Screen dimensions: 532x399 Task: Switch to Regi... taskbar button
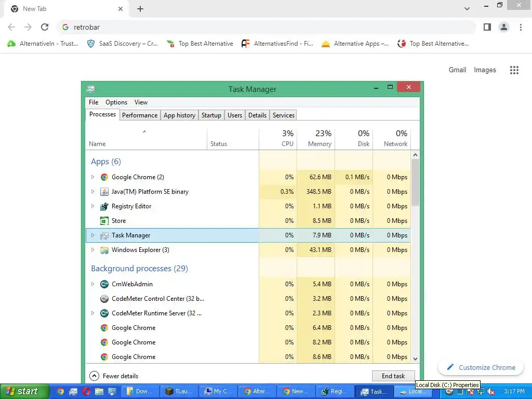tap(335, 391)
